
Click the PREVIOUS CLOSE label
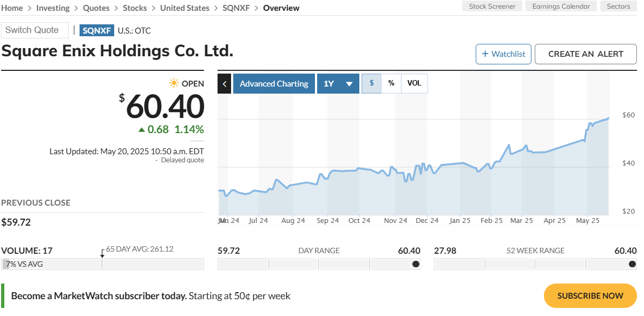tap(36, 203)
